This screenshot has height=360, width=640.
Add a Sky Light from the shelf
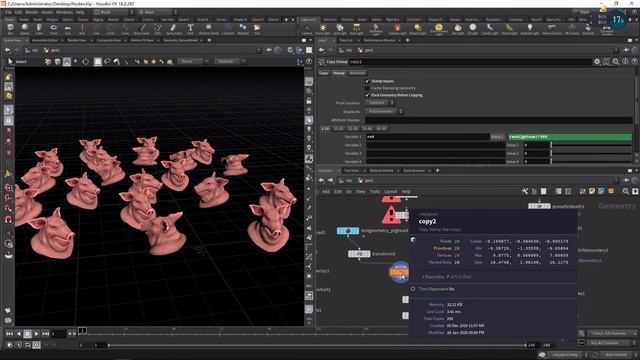(458, 29)
